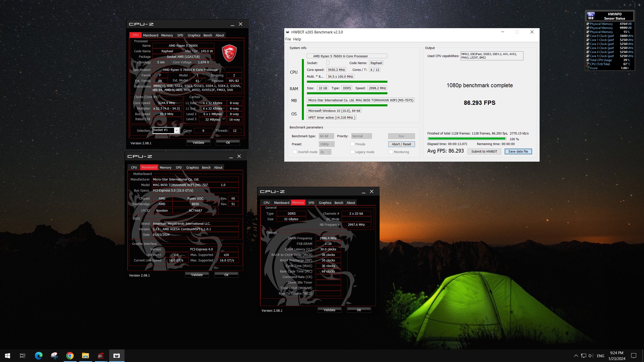Toggle the Socket checkbox in System info
Viewport: 644px width, 362px height.
click(328, 63)
